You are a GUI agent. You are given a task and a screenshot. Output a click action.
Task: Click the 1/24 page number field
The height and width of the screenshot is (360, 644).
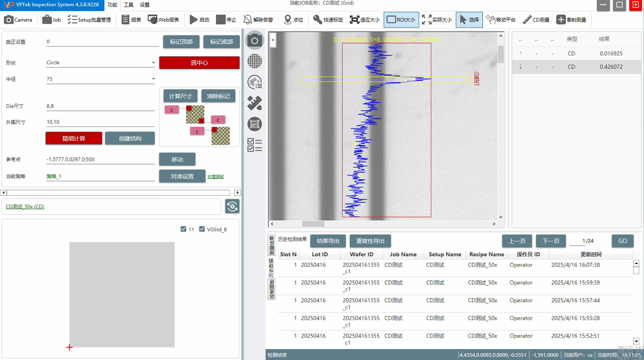click(x=588, y=241)
